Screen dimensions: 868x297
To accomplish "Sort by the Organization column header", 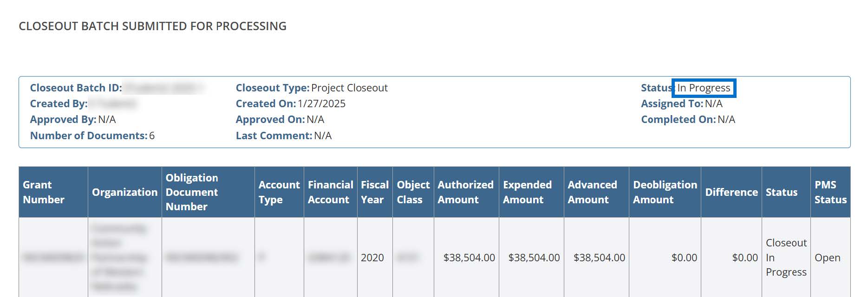I will (124, 192).
